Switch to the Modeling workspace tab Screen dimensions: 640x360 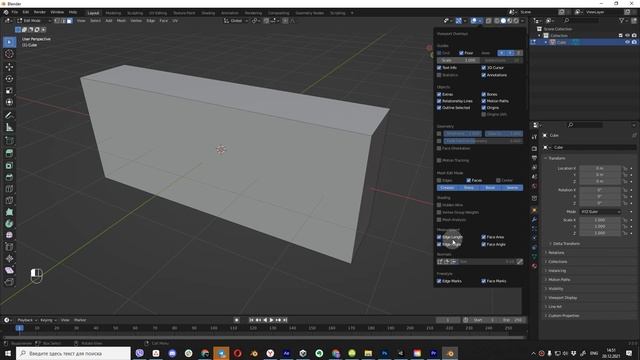pos(113,13)
